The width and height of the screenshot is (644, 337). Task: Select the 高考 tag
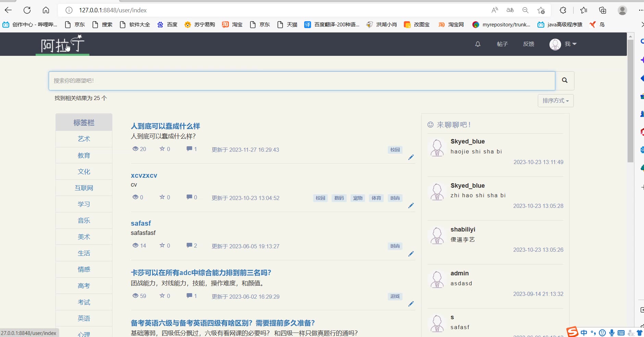point(84,286)
